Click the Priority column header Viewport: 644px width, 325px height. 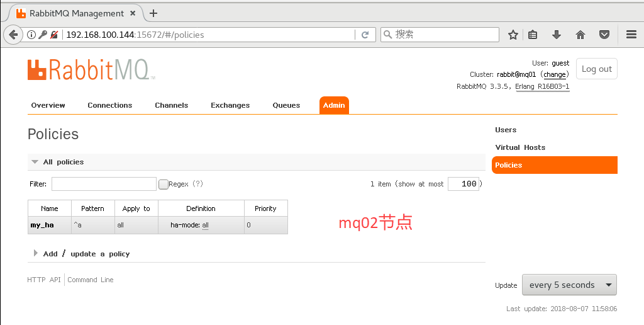tap(266, 208)
